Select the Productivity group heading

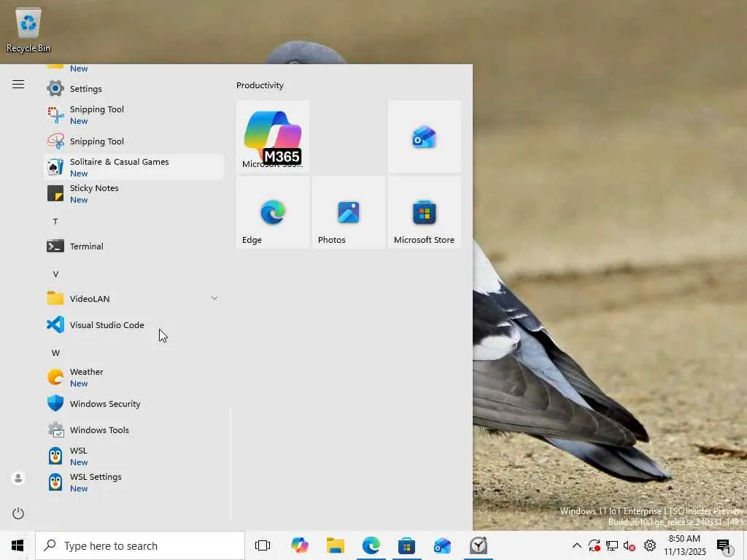coord(260,85)
